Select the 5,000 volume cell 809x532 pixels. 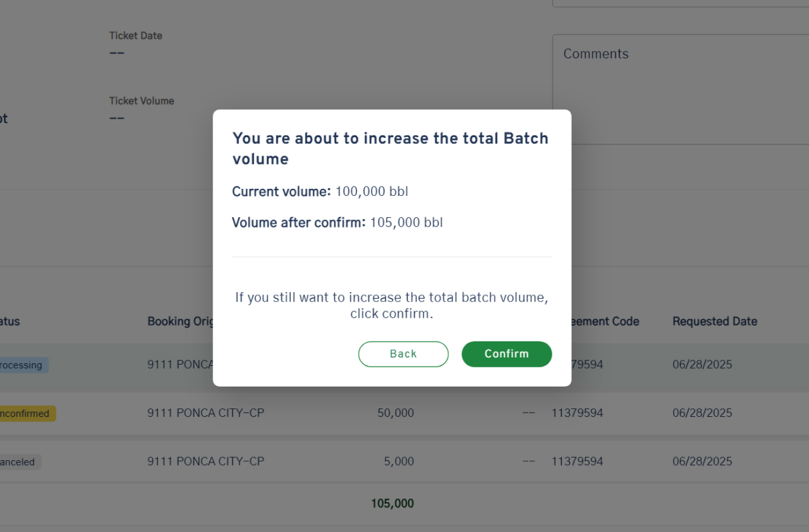(399, 461)
